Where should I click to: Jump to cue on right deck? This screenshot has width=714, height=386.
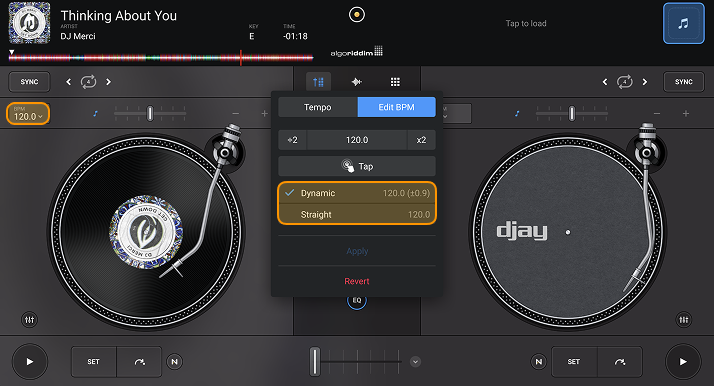(x=620, y=362)
